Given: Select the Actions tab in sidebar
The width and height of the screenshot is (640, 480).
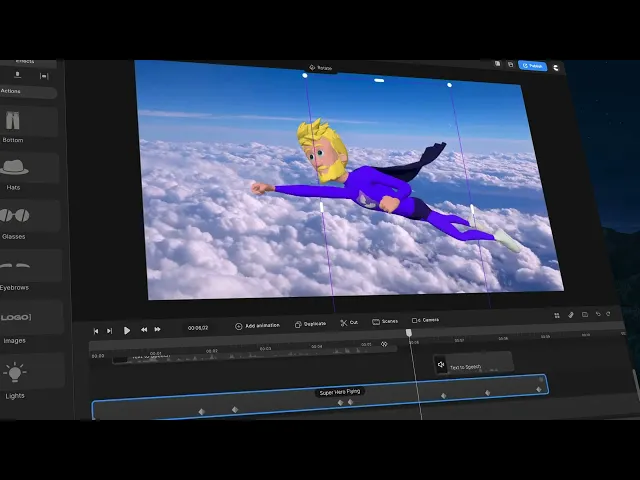Looking at the screenshot, I should (x=27, y=91).
